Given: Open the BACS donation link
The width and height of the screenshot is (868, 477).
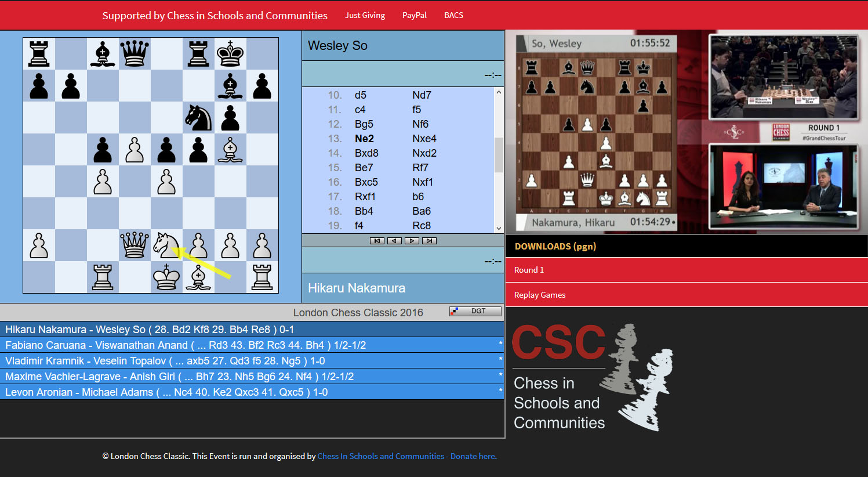Looking at the screenshot, I should 453,15.
